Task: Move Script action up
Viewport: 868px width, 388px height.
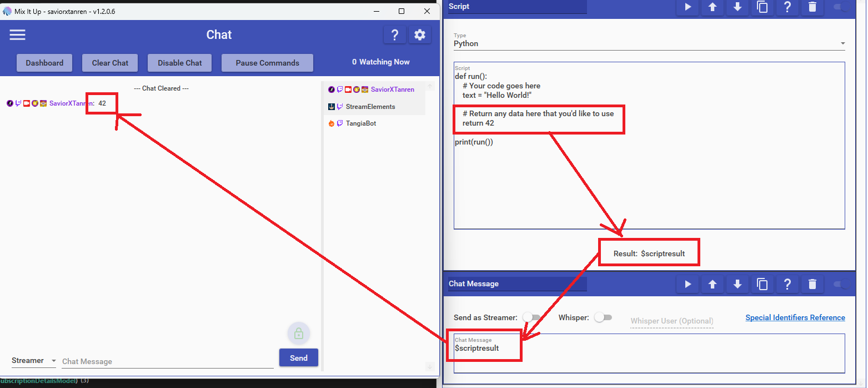Action: [713, 7]
